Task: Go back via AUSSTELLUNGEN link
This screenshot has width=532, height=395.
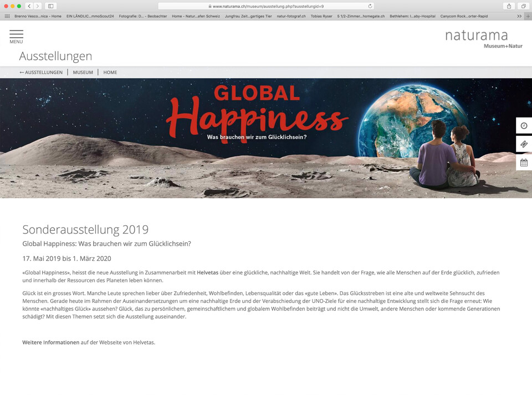Action: pyautogui.click(x=41, y=72)
